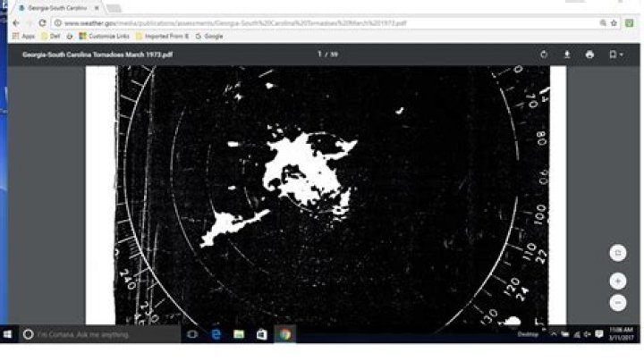Viewport: 644px width, 361px height.
Task: Show hidden system tray icons
Action: pos(554,334)
